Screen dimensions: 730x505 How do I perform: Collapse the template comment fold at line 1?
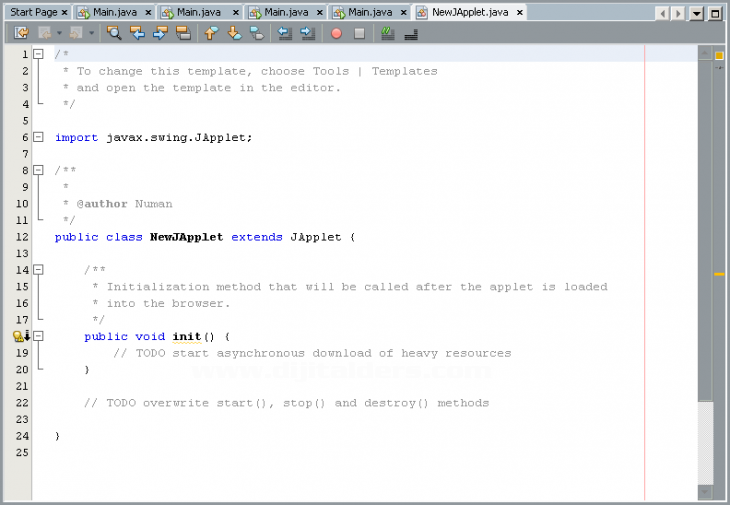pos(38,54)
